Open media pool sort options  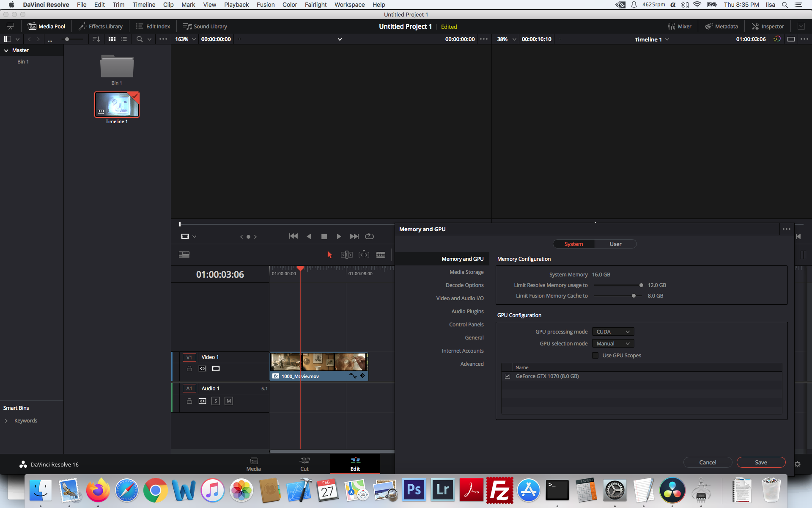click(x=96, y=39)
